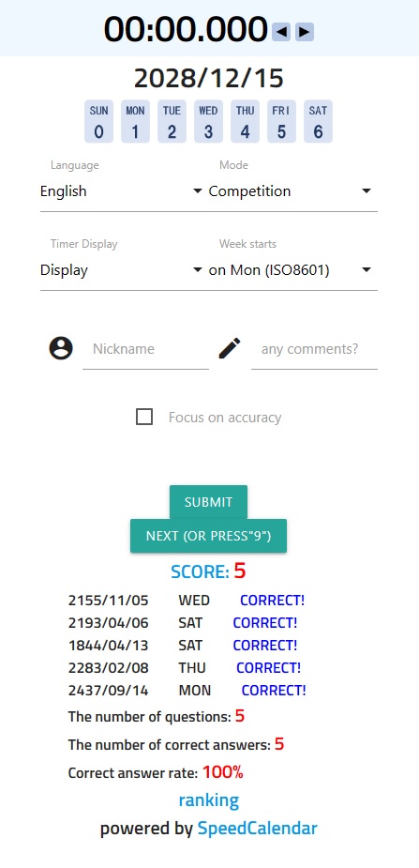The width and height of the screenshot is (419, 868).
Task: Click the THU answer in 2283/02/08 row
Action: [x=192, y=668]
